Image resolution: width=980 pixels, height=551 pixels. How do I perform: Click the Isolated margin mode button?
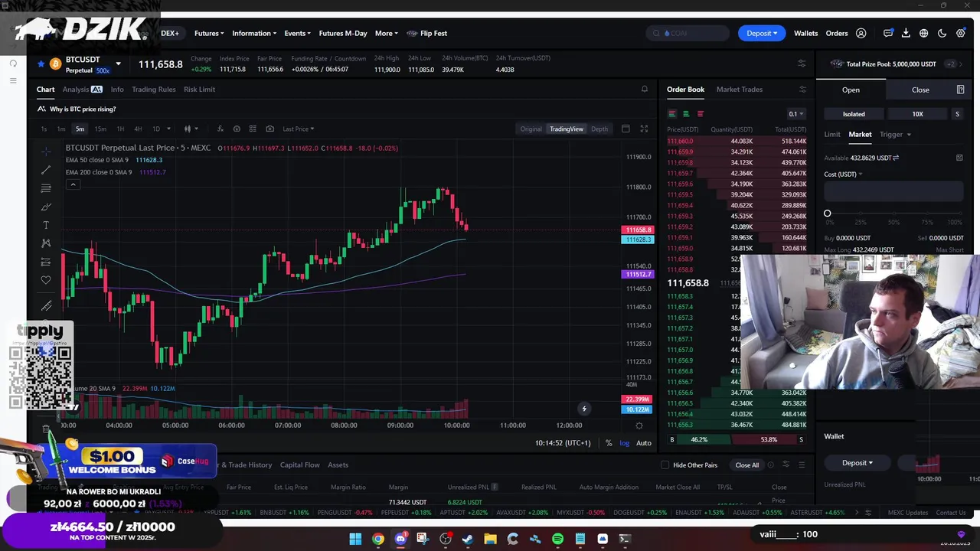pyautogui.click(x=854, y=114)
